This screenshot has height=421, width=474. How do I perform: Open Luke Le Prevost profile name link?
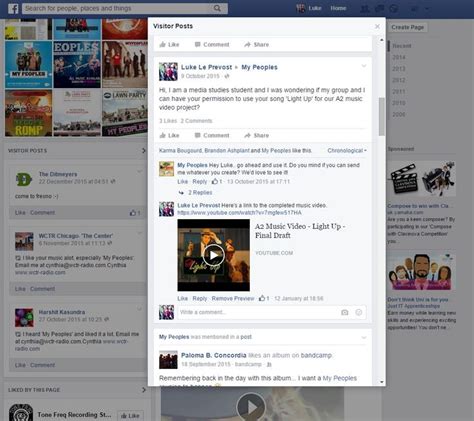(x=206, y=67)
